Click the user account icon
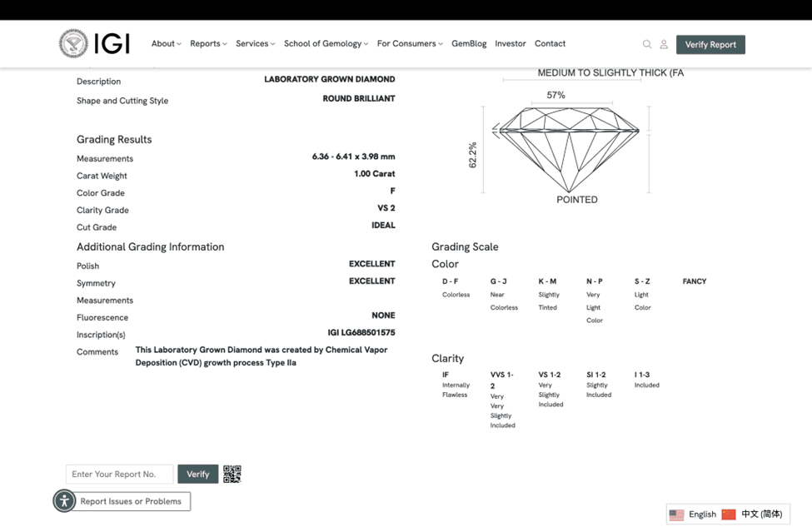 (664, 44)
